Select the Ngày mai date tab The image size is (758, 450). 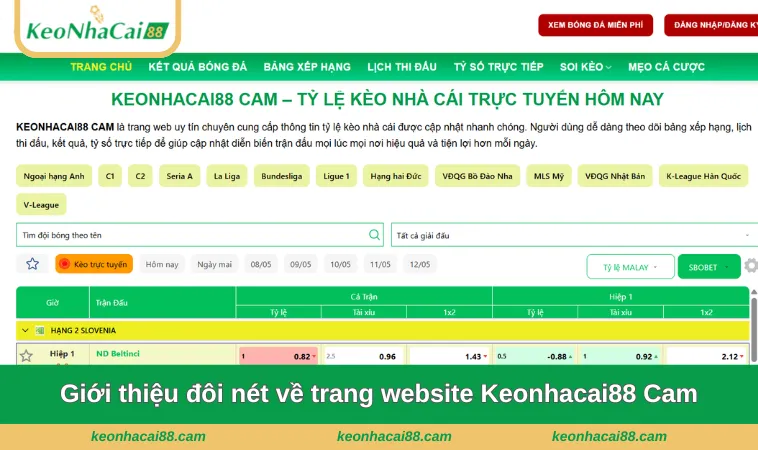tap(215, 264)
